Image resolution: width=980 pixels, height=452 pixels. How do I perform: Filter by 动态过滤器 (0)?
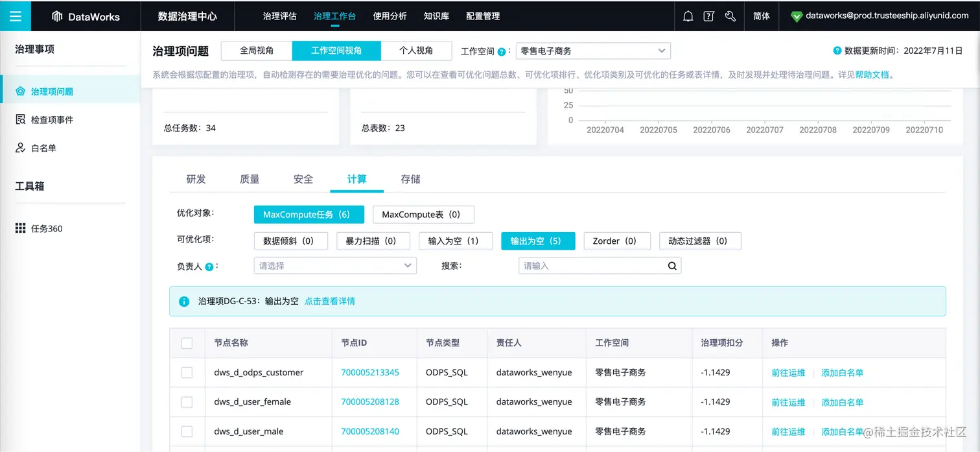(x=700, y=241)
